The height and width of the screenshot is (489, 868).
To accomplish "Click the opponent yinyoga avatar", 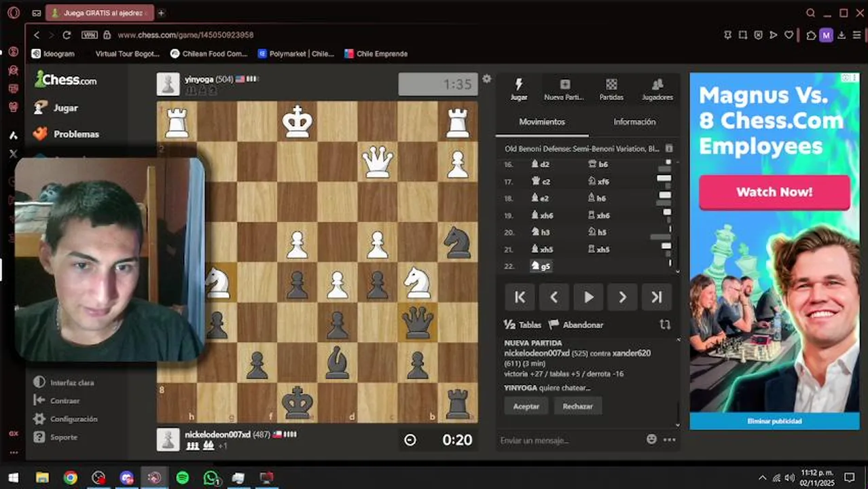I will pos(168,84).
